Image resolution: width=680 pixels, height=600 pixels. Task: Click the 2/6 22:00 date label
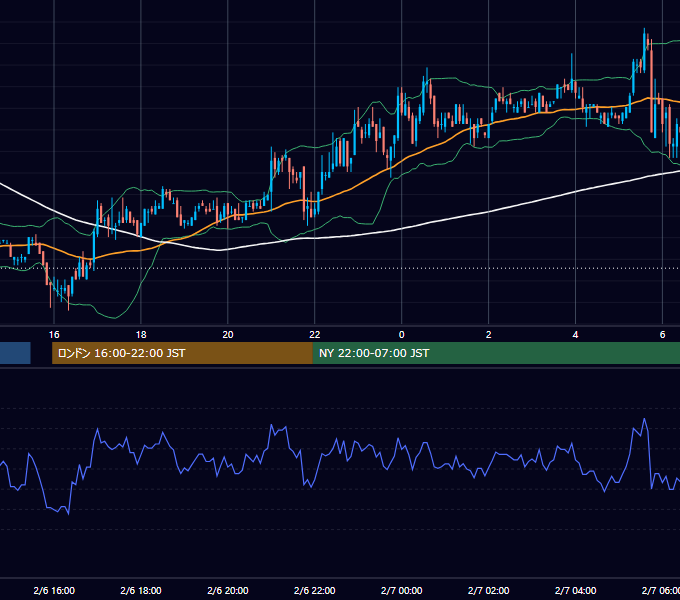coord(314,590)
